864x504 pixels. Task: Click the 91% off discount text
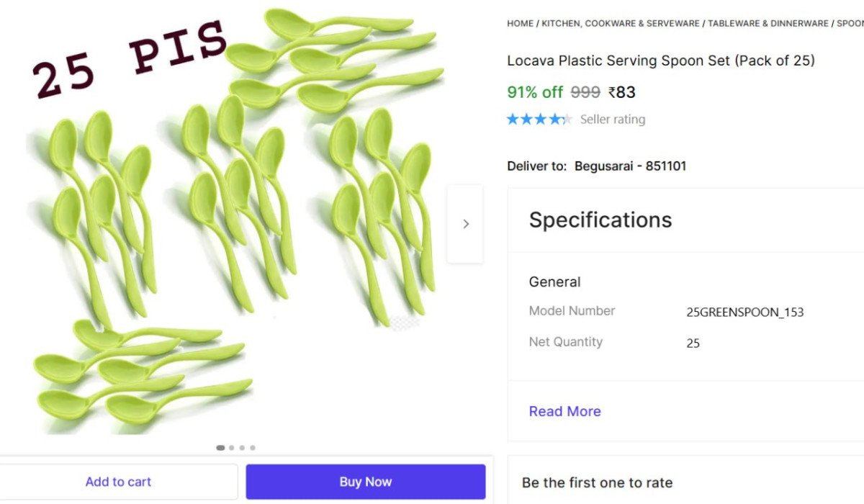[535, 92]
